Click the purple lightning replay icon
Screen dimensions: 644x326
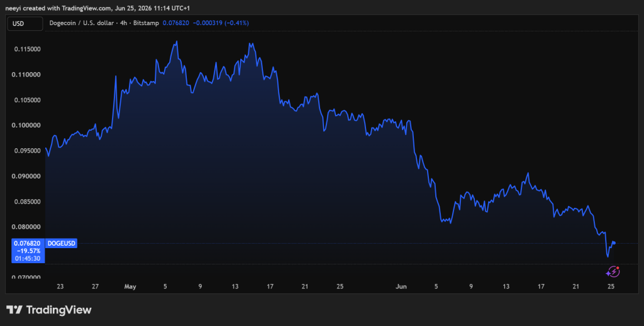point(613,271)
